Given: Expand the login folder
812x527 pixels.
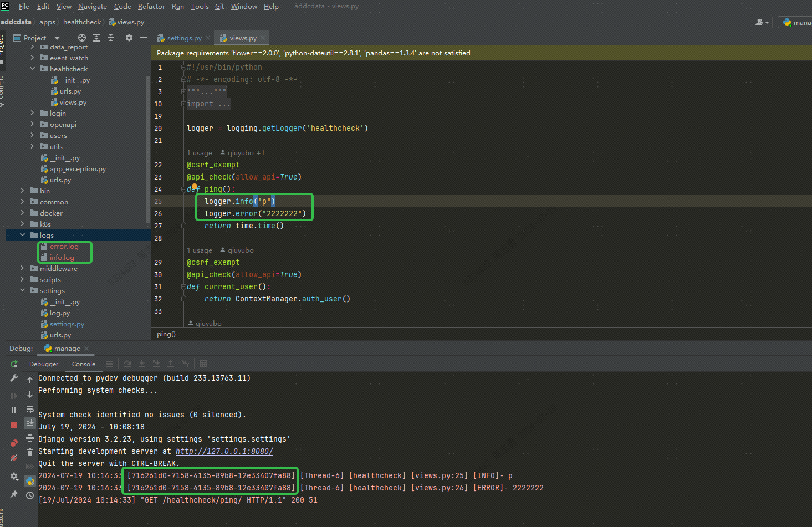Looking at the screenshot, I should point(32,113).
